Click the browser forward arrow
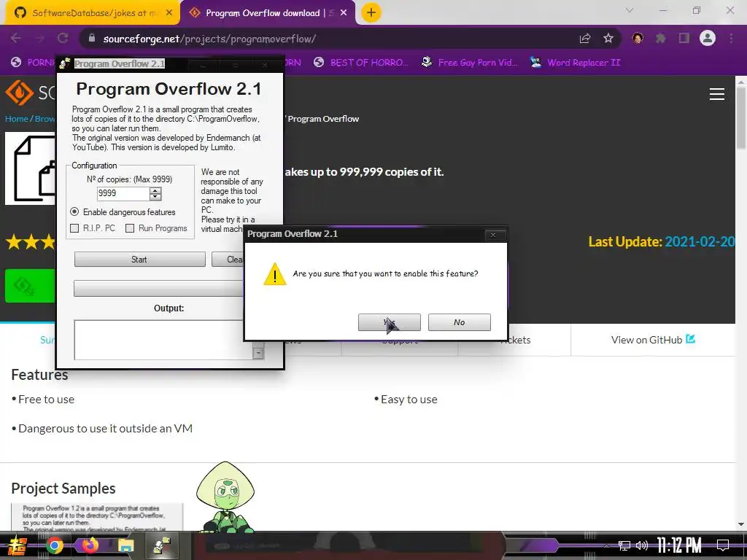Image resolution: width=747 pixels, height=560 pixels. (x=39, y=39)
